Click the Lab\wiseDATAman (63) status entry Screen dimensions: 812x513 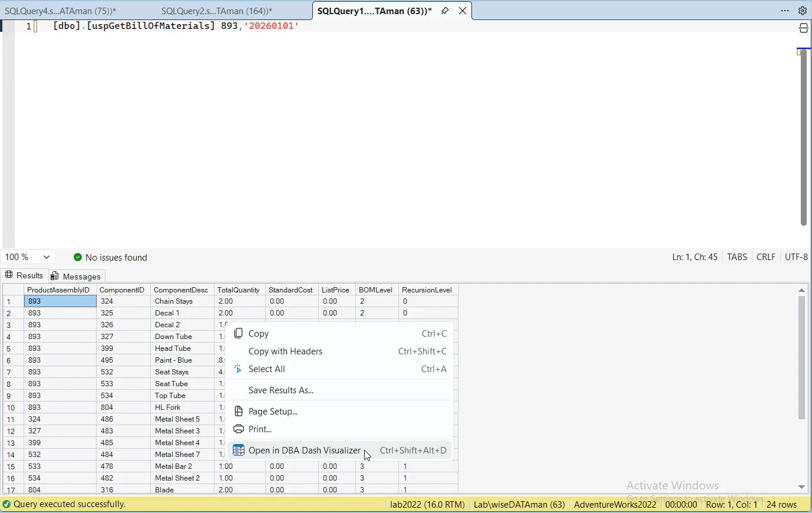[x=519, y=504]
